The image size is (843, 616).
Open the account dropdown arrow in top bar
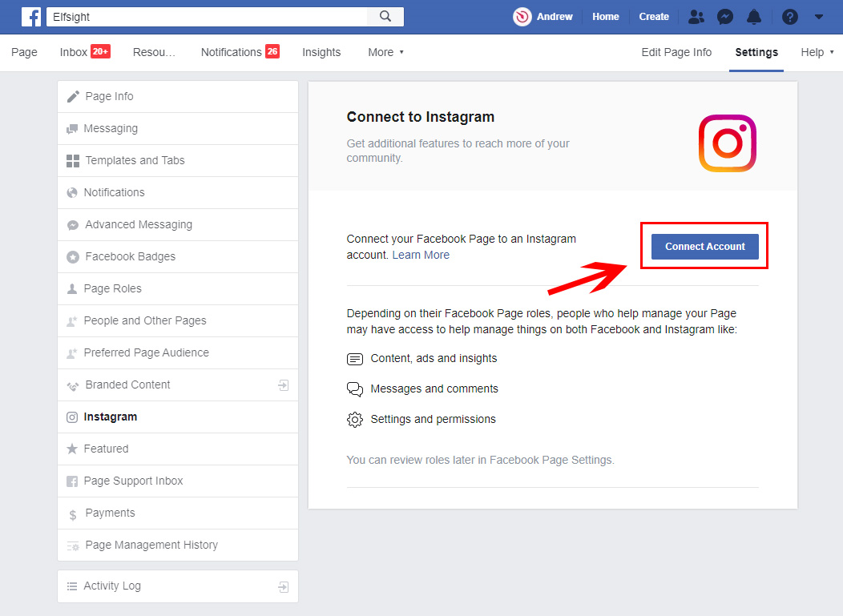[819, 17]
